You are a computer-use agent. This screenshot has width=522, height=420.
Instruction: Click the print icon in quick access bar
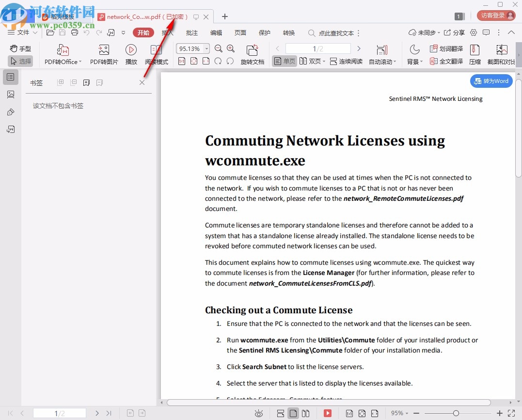coord(74,32)
